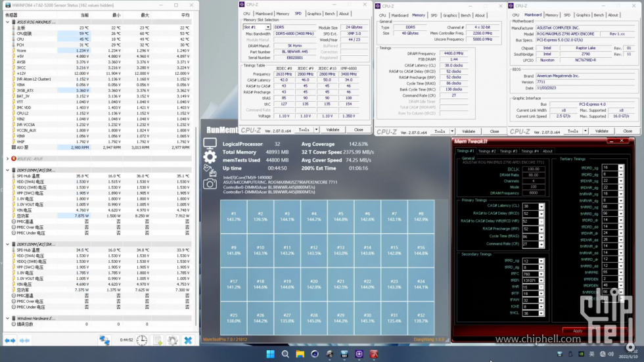Screen dimensions: 644x362
Task: Click RunMemTest monitor display icon
Action: click(210, 143)
